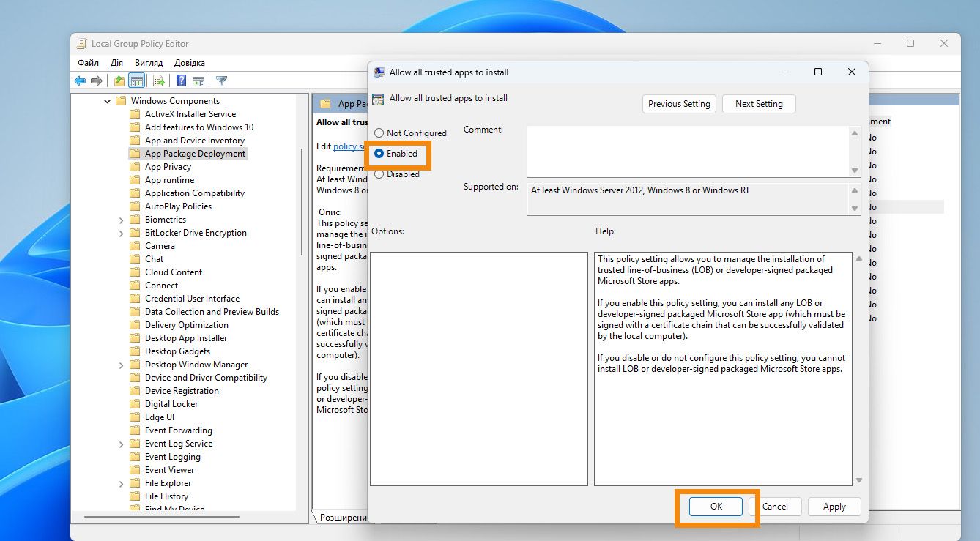
Task: Click the Windows Components folder icon
Action: pos(121,101)
